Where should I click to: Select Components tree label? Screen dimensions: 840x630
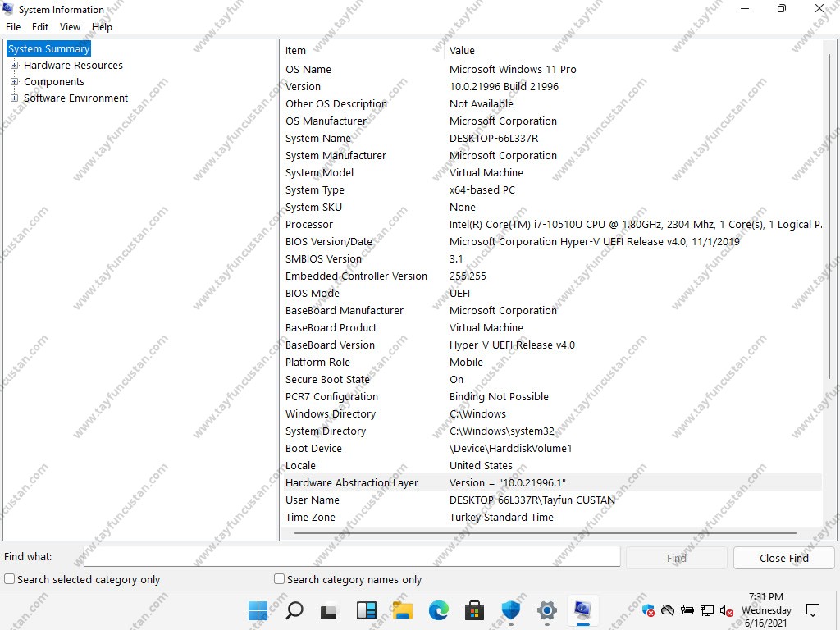(x=54, y=81)
